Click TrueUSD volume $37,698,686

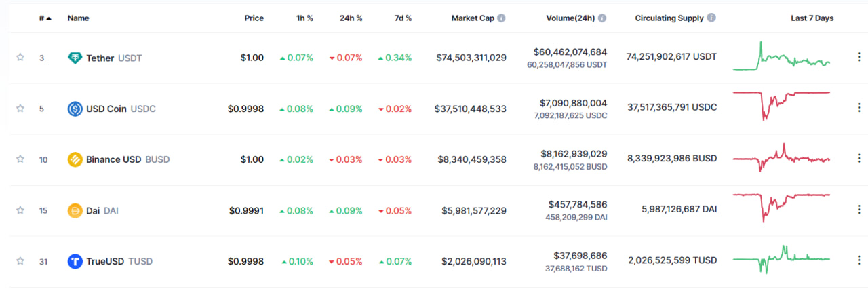click(x=580, y=256)
